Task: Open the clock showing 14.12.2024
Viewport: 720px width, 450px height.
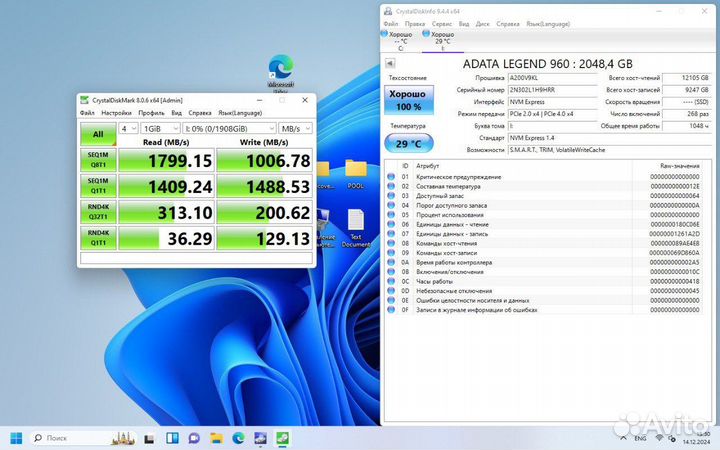Action: point(696,439)
